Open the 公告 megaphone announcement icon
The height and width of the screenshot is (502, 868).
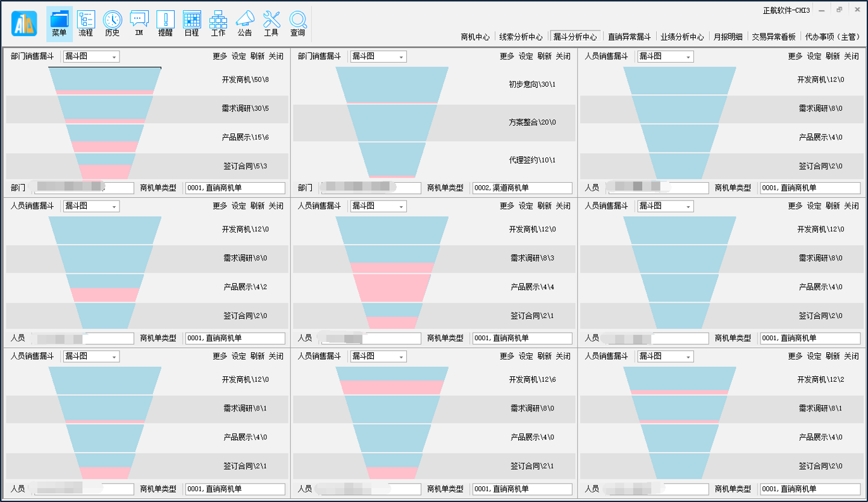pyautogui.click(x=245, y=23)
